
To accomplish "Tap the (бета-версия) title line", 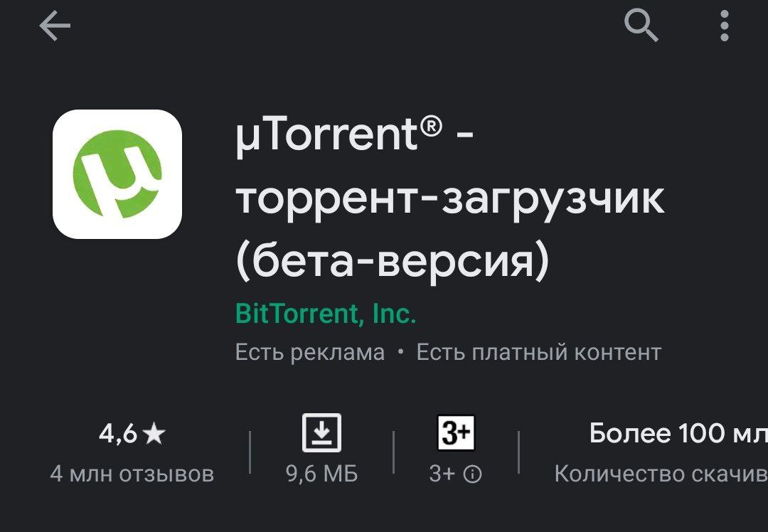I will coord(392,262).
